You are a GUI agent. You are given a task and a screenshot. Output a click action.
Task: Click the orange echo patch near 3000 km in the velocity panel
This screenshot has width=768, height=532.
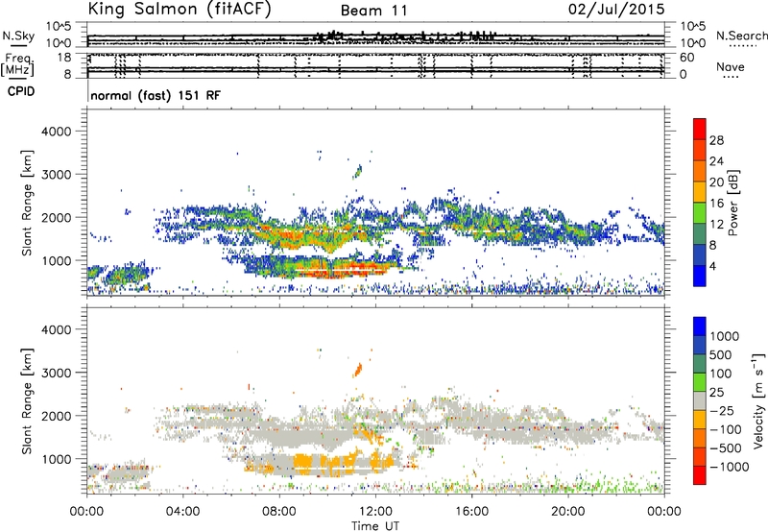click(357, 371)
